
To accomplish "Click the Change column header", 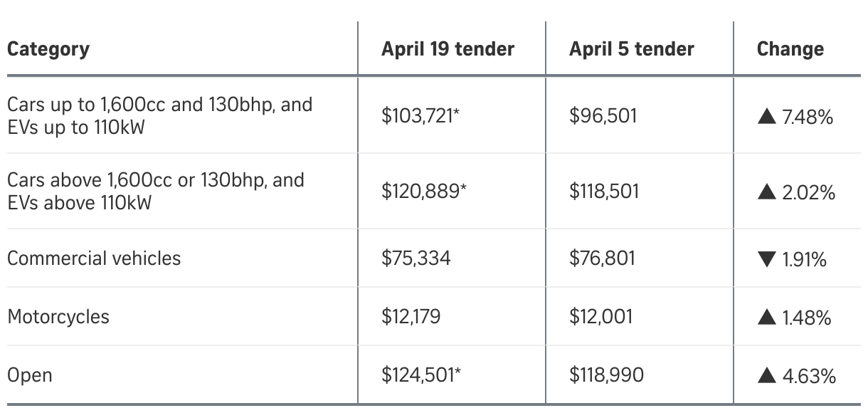I will click(x=790, y=49).
